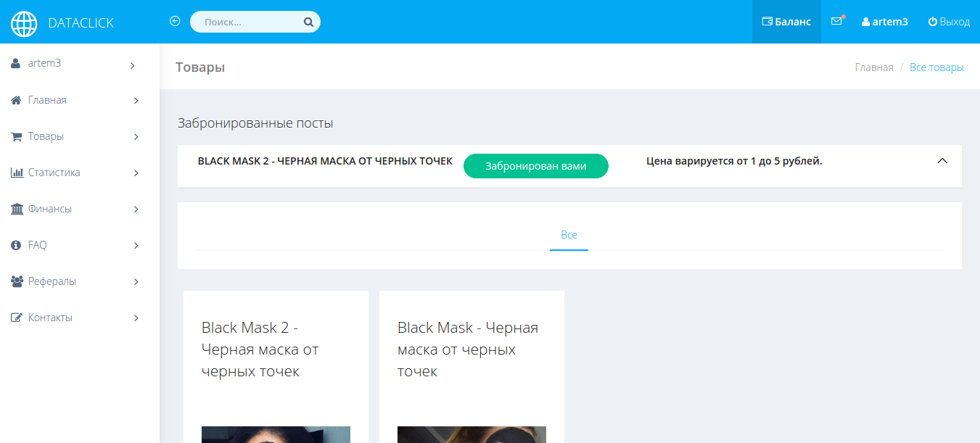Click the info icon beside FAQ
980x443 pixels.
tap(16, 245)
